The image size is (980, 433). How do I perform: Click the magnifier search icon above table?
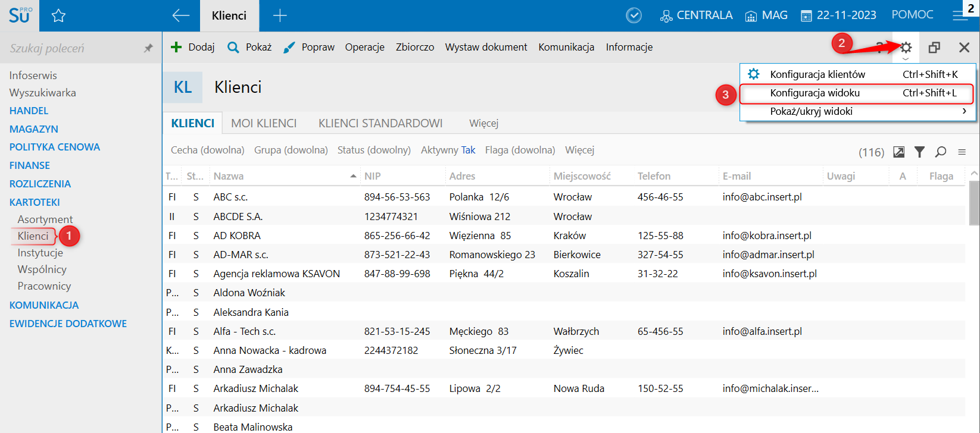coord(941,152)
